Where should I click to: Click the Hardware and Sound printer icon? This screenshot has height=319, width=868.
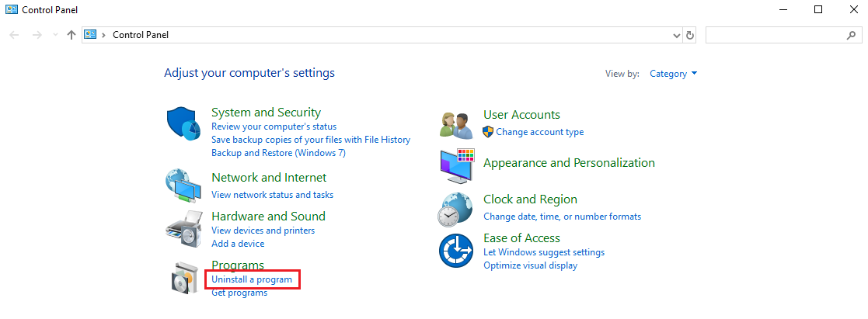(183, 228)
